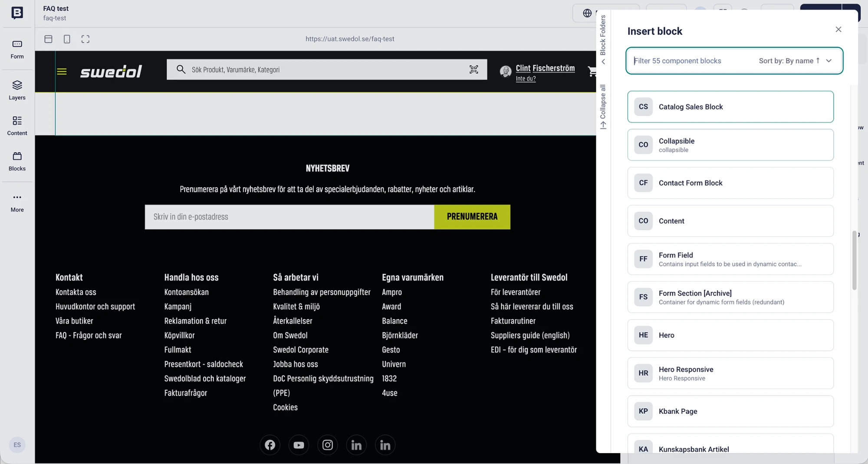The height and width of the screenshot is (464, 868).
Task: Click the YouTube icon in footer
Action: click(x=299, y=445)
